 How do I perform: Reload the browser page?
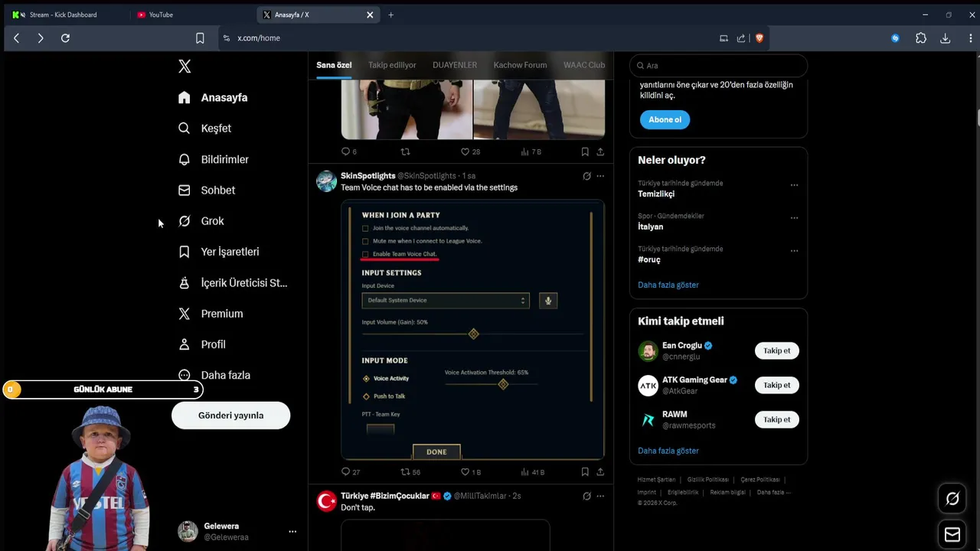click(x=65, y=38)
